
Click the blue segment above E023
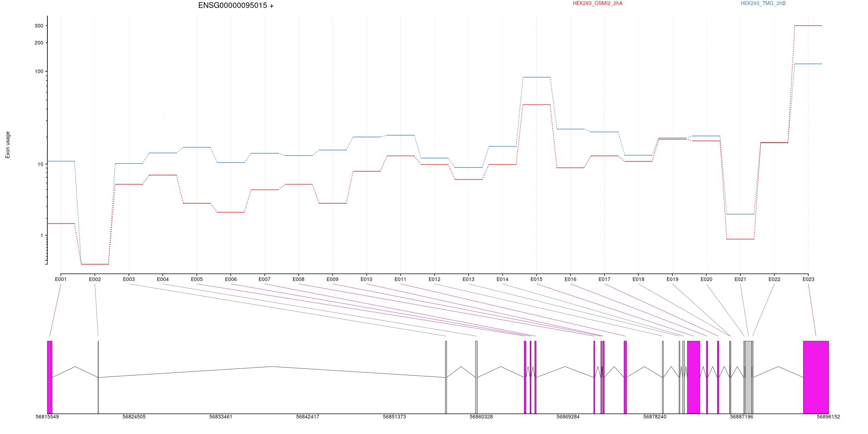pos(808,64)
